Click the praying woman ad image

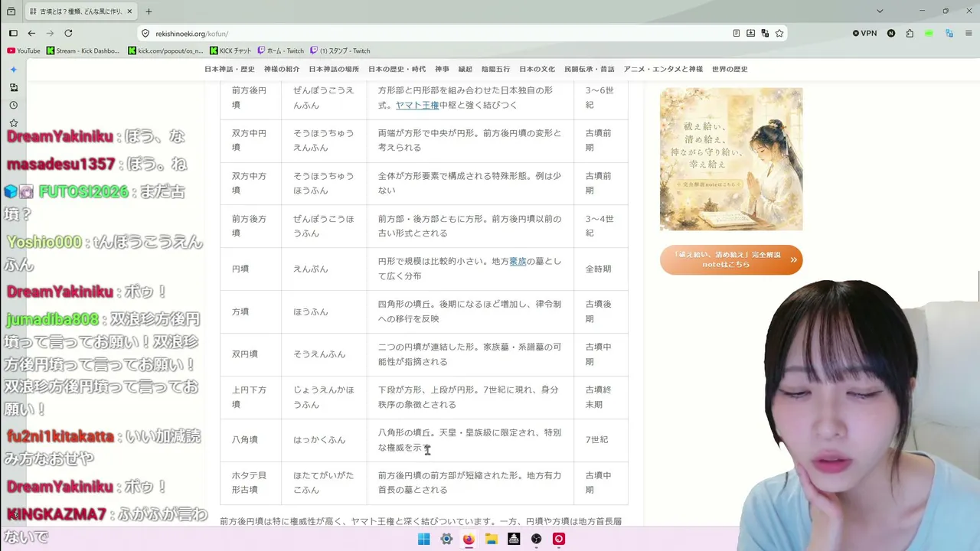pos(731,158)
